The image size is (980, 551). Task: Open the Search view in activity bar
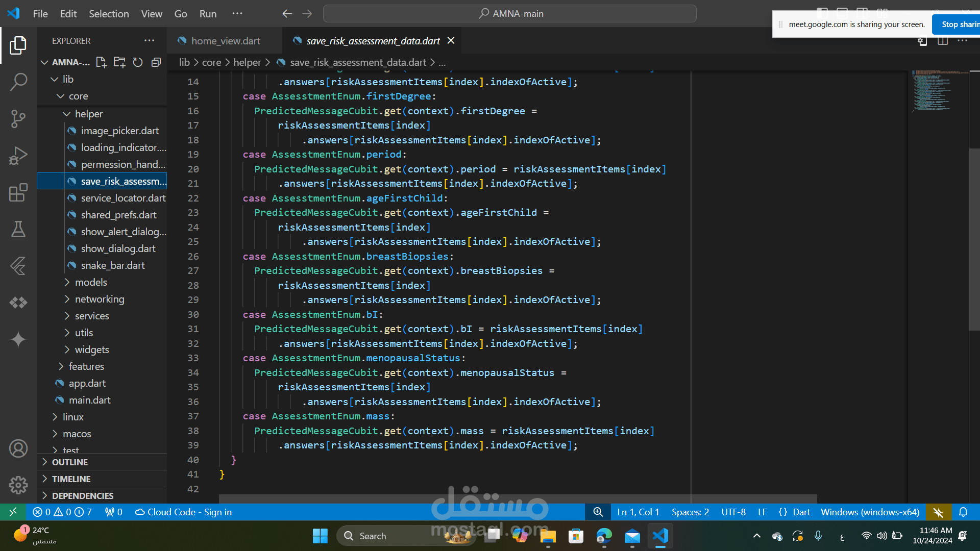click(18, 82)
